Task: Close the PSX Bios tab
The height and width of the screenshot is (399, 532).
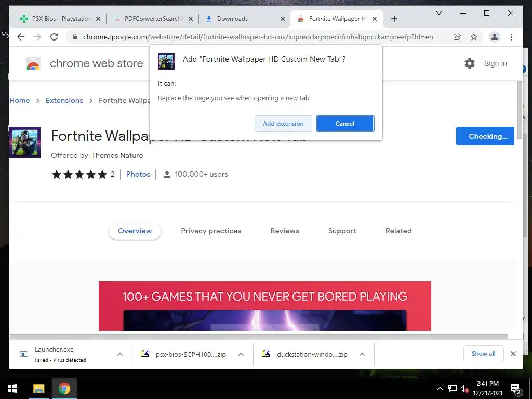Action: click(x=98, y=19)
